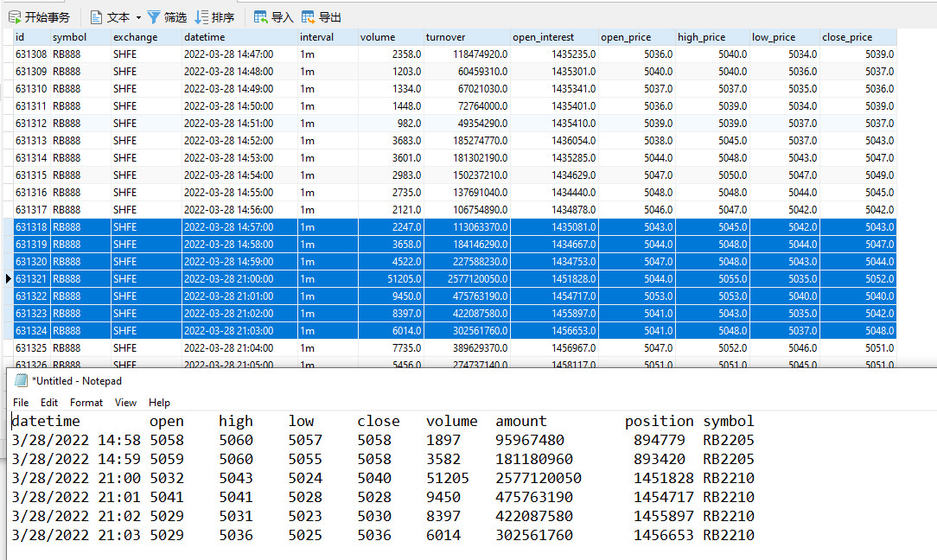Viewport: 937px width, 560px height.
Task: Select volume cell 2735.0
Action: point(391,193)
